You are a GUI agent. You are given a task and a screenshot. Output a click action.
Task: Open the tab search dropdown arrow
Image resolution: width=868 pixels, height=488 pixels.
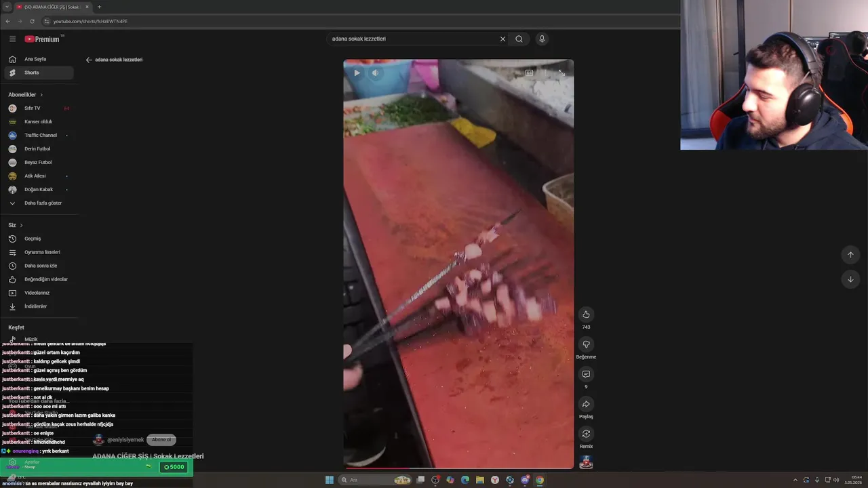(x=7, y=7)
